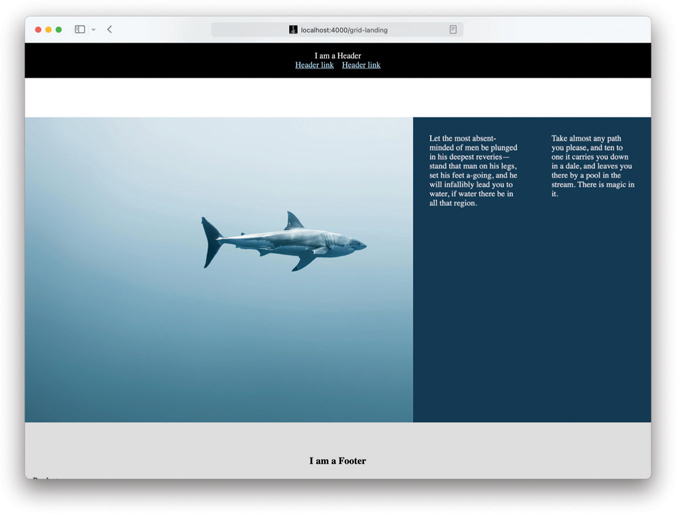Click the "Let the most absent-minded" paragraph
The height and width of the screenshot is (513, 676).
473,171
